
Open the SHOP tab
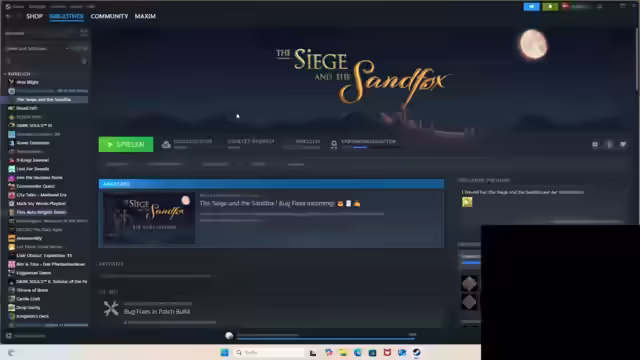coord(34,16)
